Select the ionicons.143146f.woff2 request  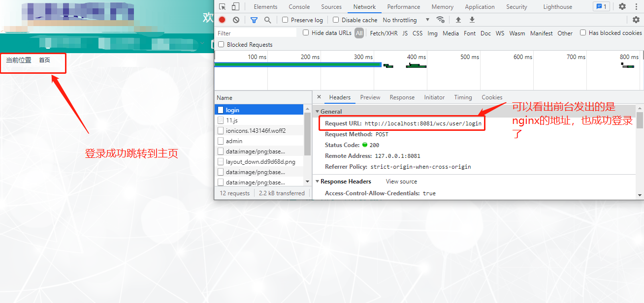pyautogui.click(x=259, y=131)
